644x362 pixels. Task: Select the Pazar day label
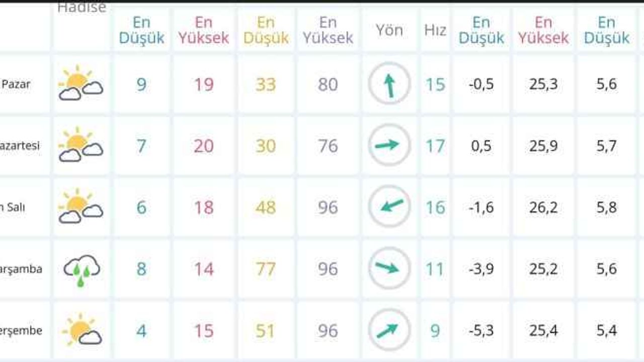pyautogui.click(x=16, y=84)
